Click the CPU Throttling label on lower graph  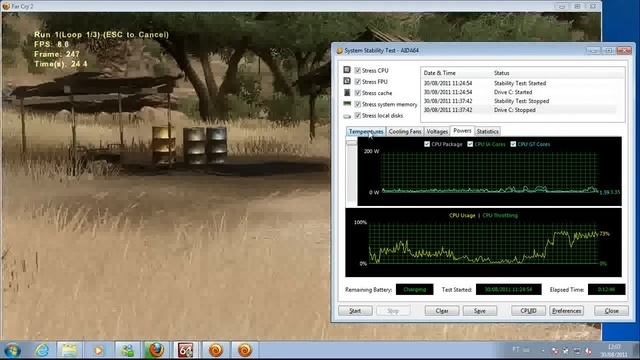500,216
